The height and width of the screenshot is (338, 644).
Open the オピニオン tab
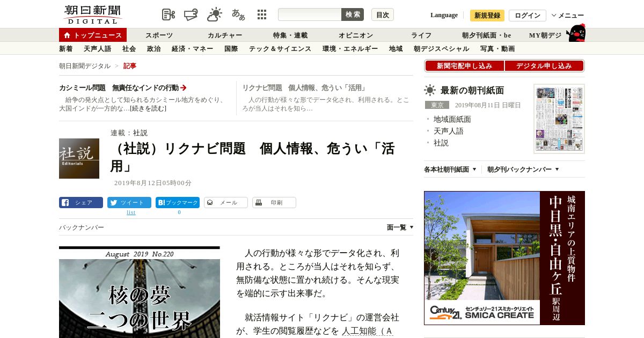356,35
